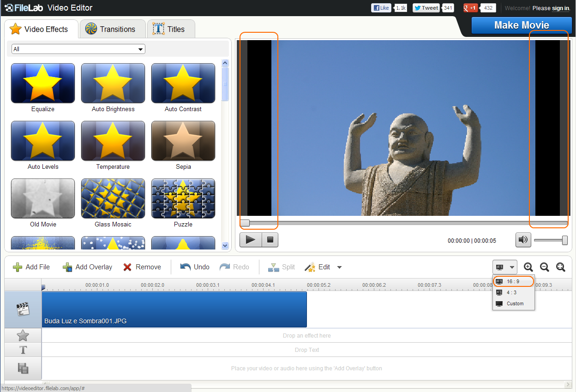Select the Auto Brightness effect
This screenshot has height=392, width=576.
(113, 83)
